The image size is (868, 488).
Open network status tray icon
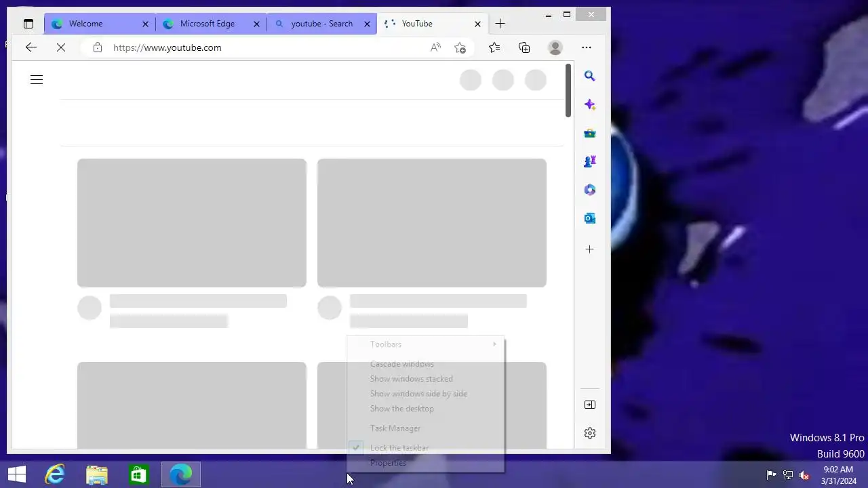click(x=788, y=475)
